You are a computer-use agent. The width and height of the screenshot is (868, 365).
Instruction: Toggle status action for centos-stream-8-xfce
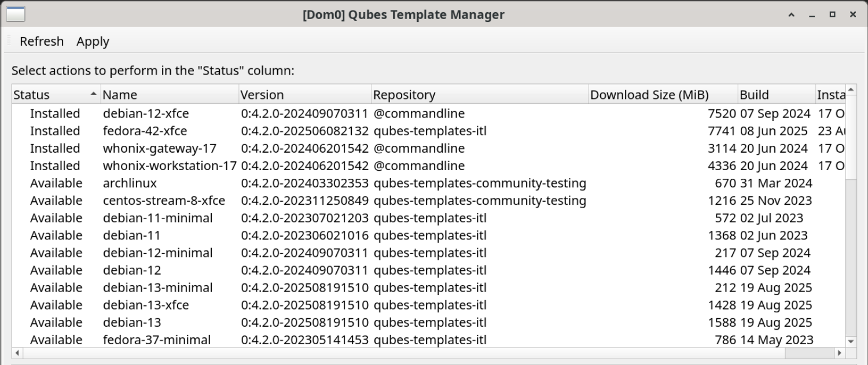pos(55,200)
